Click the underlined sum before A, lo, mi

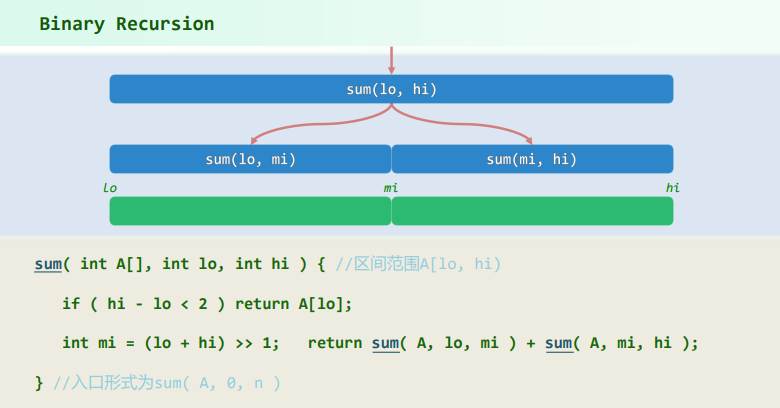pos(385,343)
